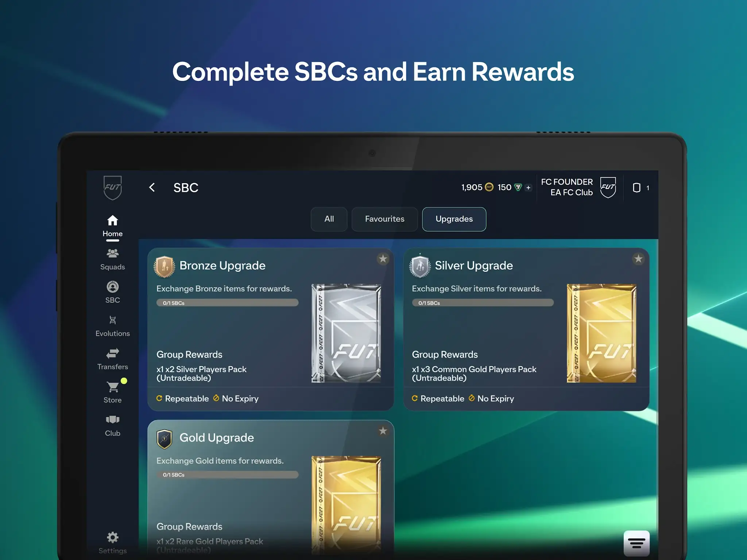Open the filter/sort button at bottom right
The height and width of the screenshot is (560, 747).
636,544
